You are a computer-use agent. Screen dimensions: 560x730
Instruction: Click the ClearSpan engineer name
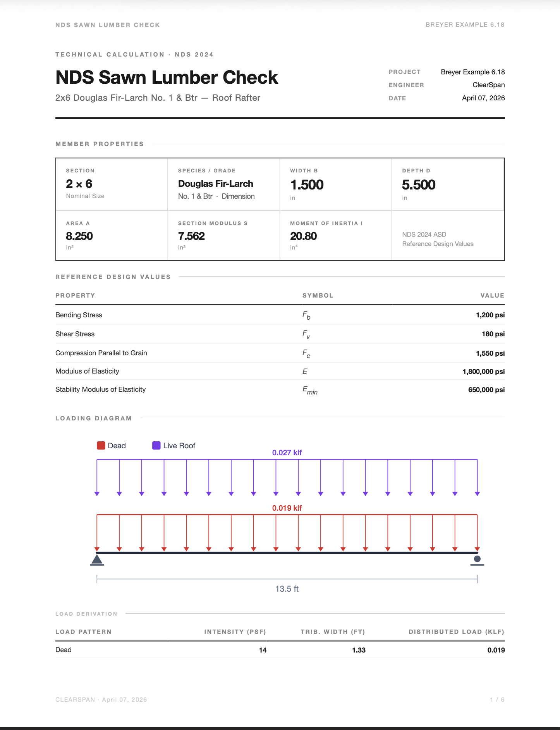coord(488,85)
